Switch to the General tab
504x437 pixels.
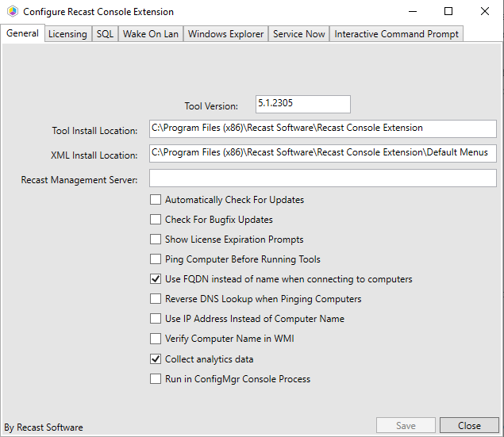(22, 33)
